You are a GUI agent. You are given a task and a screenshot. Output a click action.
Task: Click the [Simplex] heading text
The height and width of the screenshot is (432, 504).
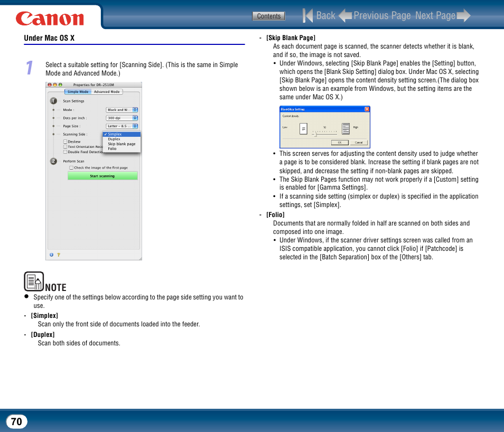[44, 316]
